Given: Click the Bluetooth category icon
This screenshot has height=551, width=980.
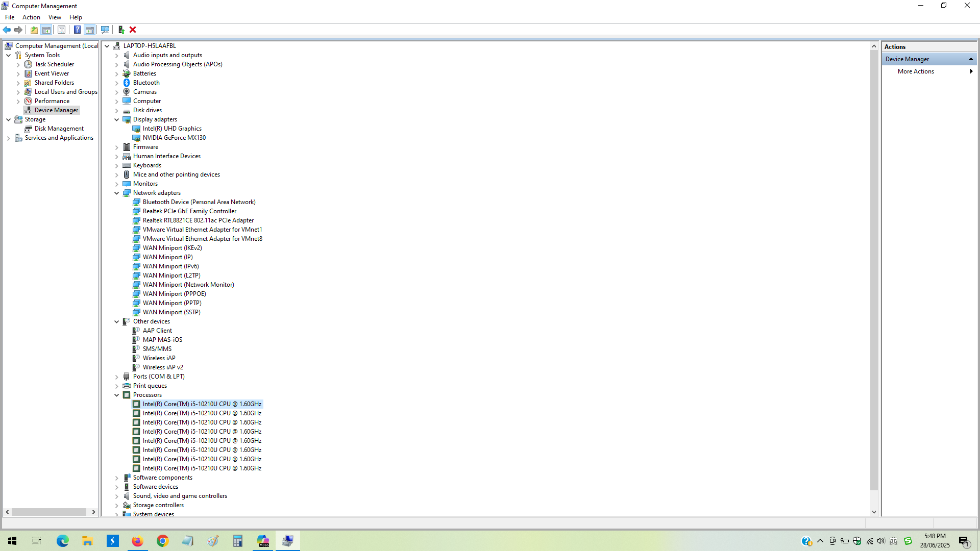Looking at the screenshot, I should click(x=127, y=83).
